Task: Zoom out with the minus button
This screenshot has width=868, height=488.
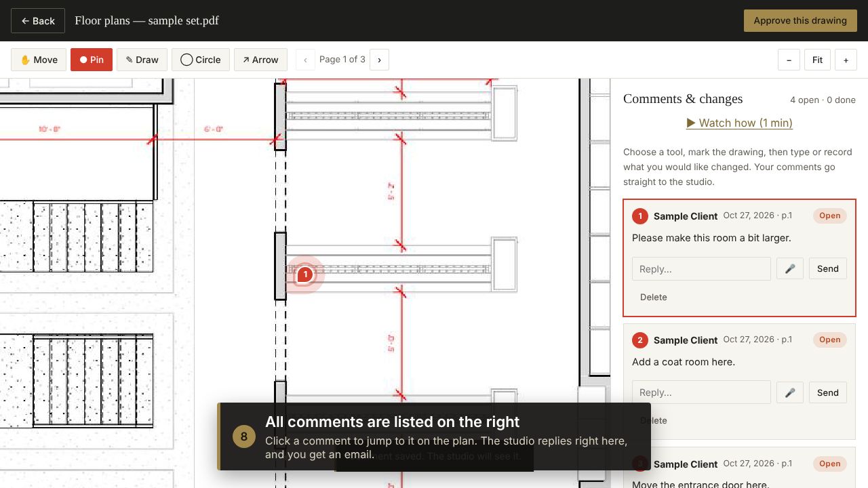Action: (x=789, y=60)
